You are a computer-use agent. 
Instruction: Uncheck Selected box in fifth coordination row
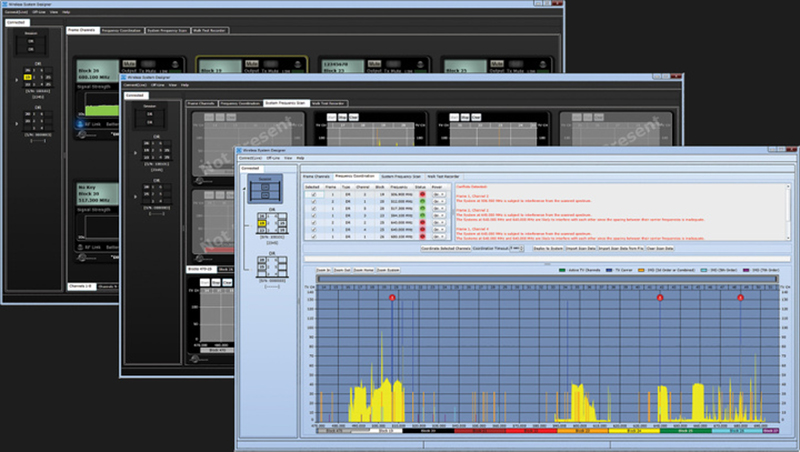(314, 222)
